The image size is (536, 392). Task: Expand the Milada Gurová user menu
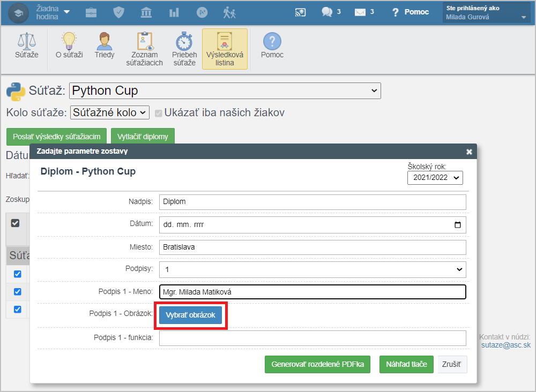point(486,13)
